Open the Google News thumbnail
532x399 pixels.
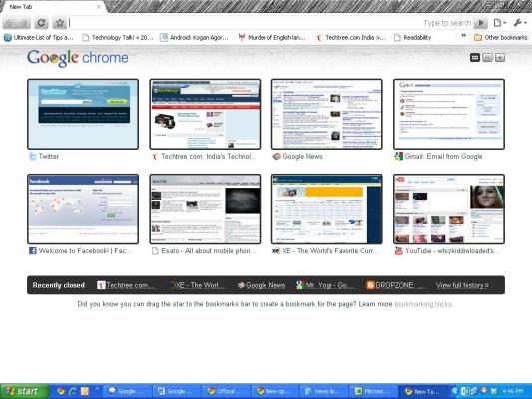(x=327, y=114)
